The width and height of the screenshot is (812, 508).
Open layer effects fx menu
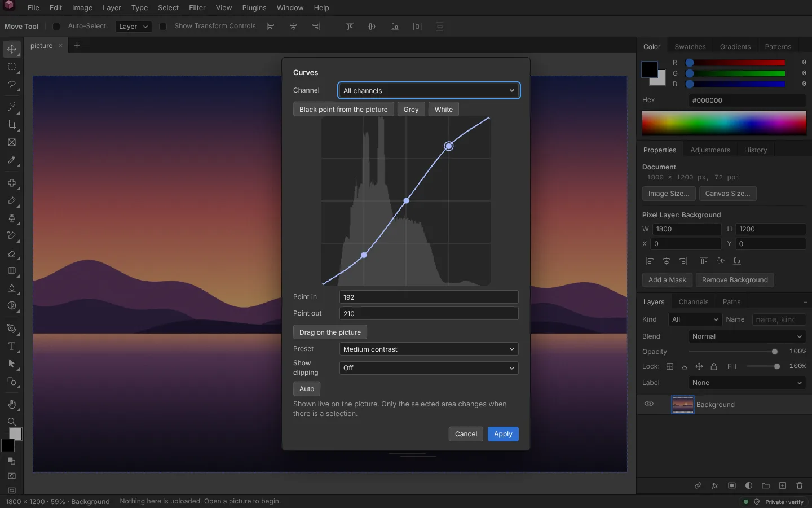click(x=715, y=485)
